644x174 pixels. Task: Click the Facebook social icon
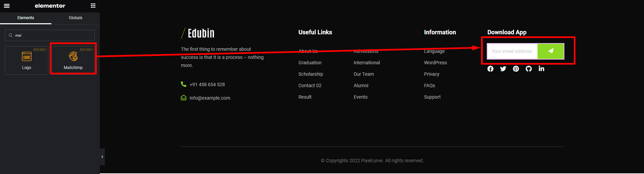[x=490, y=69]
